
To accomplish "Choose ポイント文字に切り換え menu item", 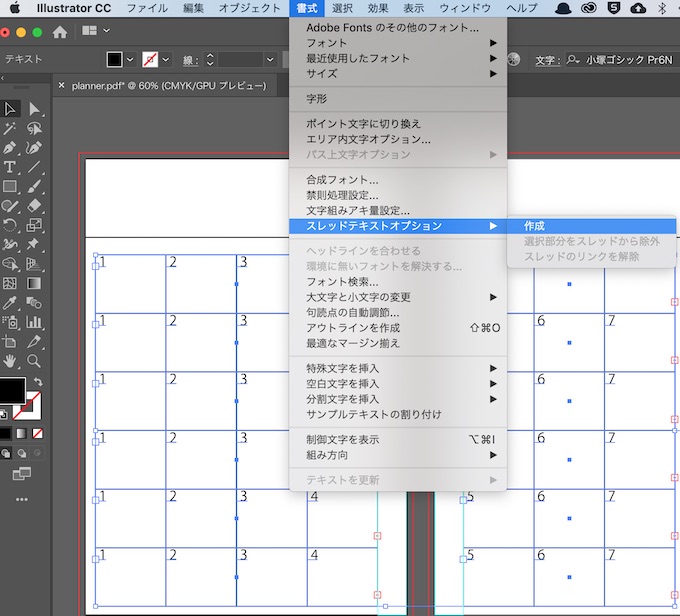I will click(x=398, y=124).
